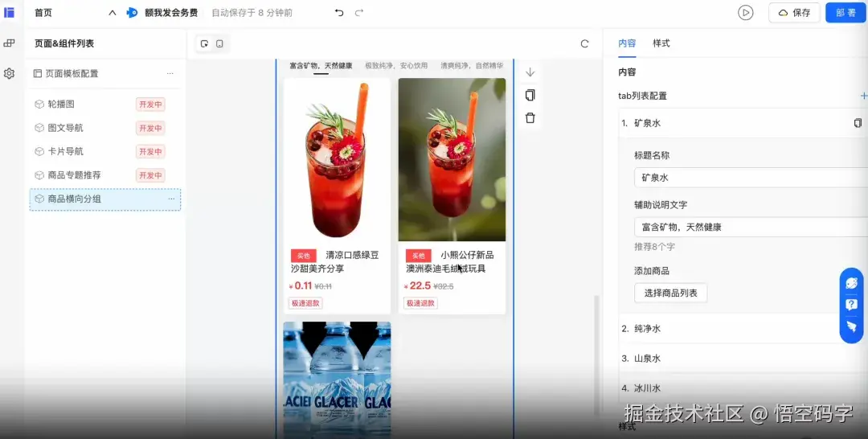Screen dimensions: 868x439
Task: Open the help question-mark floating icon
Action: point(851,305)
